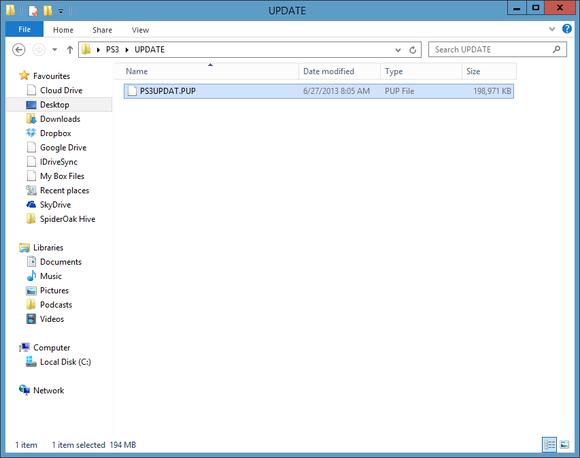Go back with the Back arrow button
The height and width of the screenshot is (458, 580).
point(18,50)
